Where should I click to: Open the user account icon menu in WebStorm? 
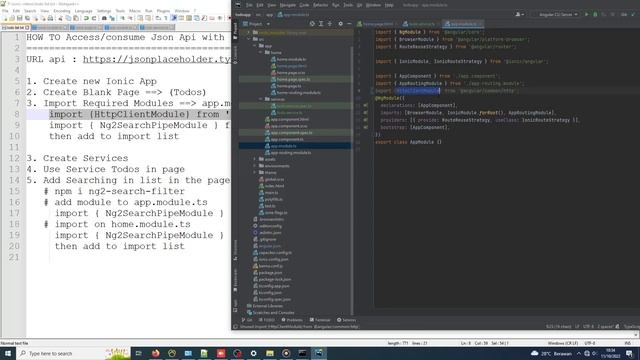tap(520, 14)
